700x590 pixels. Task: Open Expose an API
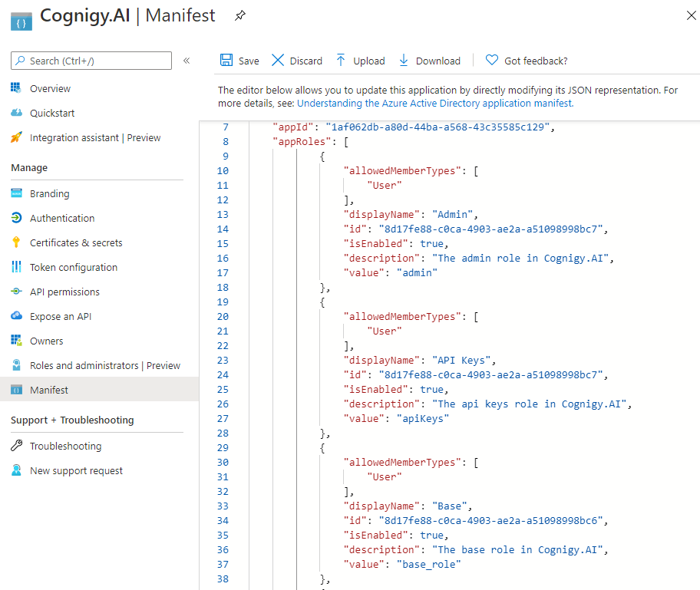(x=61, y=316)
